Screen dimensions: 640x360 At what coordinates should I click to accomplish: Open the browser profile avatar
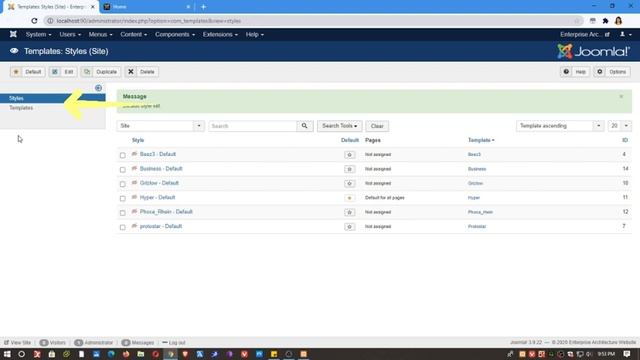click(618, 21)
